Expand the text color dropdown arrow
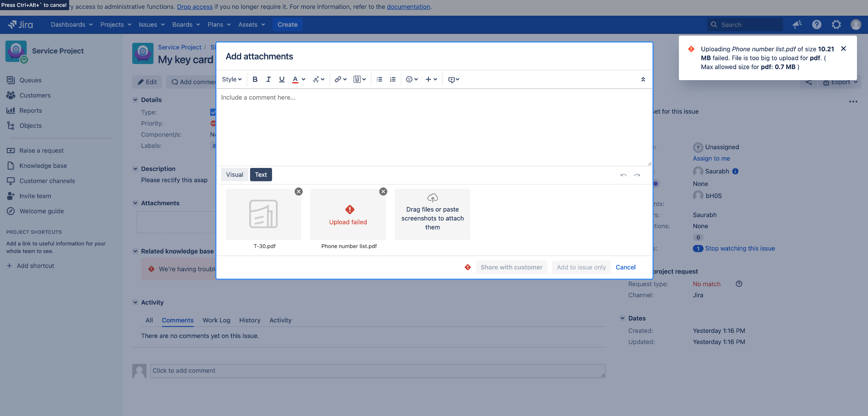The image size is (868, 416). (303, 79)
